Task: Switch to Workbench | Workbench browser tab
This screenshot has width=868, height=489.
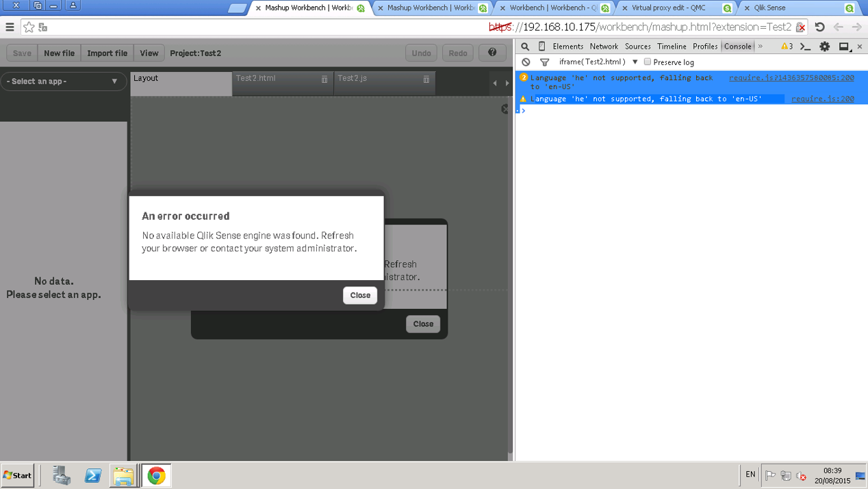Action: coord(553,8)
